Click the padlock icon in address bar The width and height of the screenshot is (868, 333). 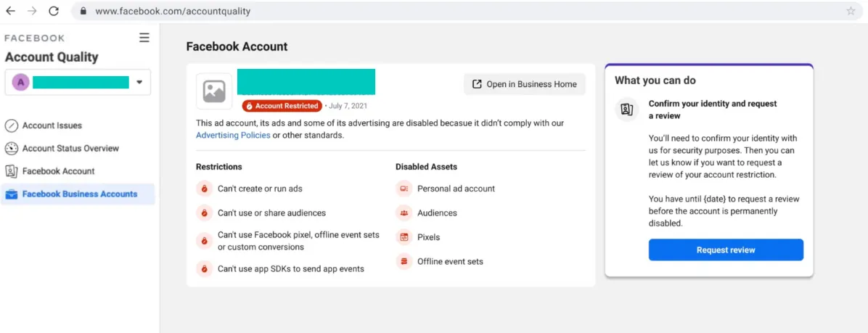[83, 11]
